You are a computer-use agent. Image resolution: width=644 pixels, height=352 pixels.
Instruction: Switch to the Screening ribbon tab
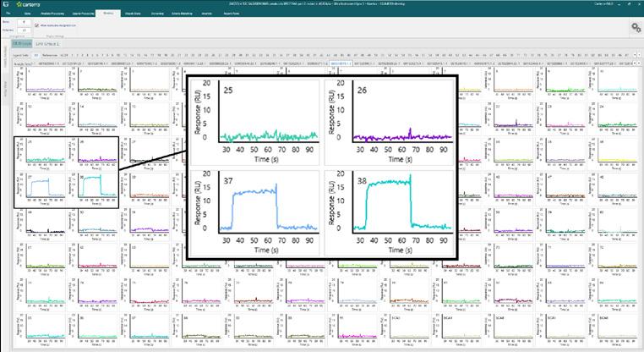[157, 14]
